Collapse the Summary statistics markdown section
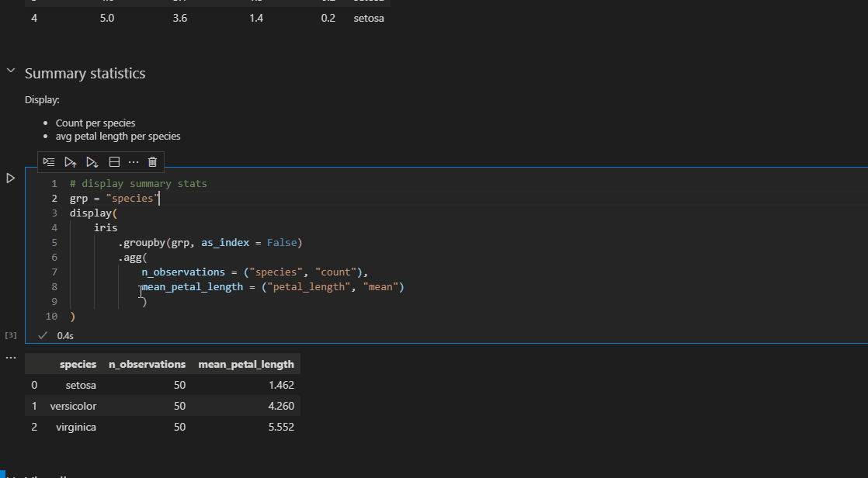The image size is (868, 478). point(10,71)
